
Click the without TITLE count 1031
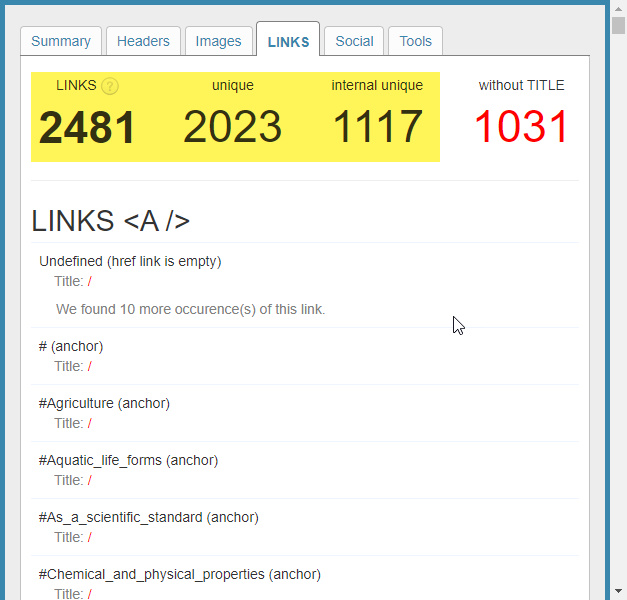(x=521, y=128)
